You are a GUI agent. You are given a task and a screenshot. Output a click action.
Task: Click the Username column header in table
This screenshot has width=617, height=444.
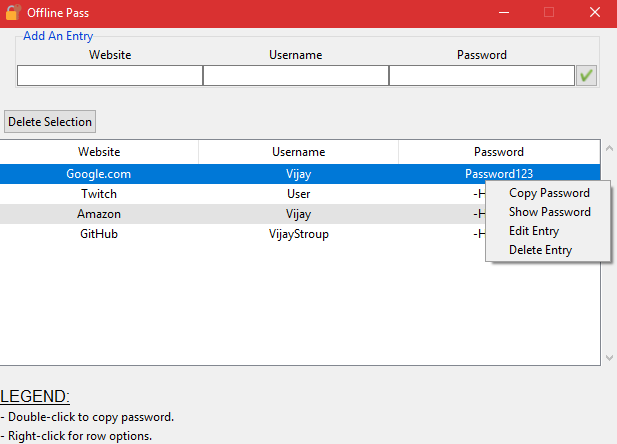[298, 152]
